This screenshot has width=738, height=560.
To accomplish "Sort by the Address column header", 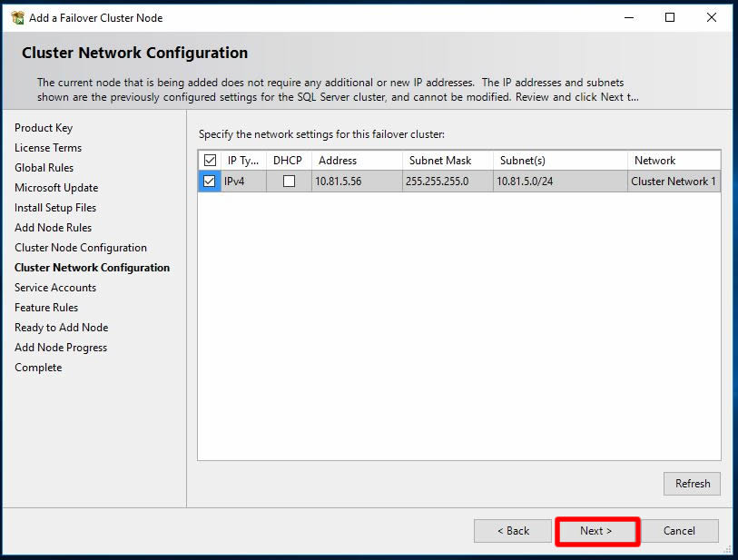I will point(338,161).
